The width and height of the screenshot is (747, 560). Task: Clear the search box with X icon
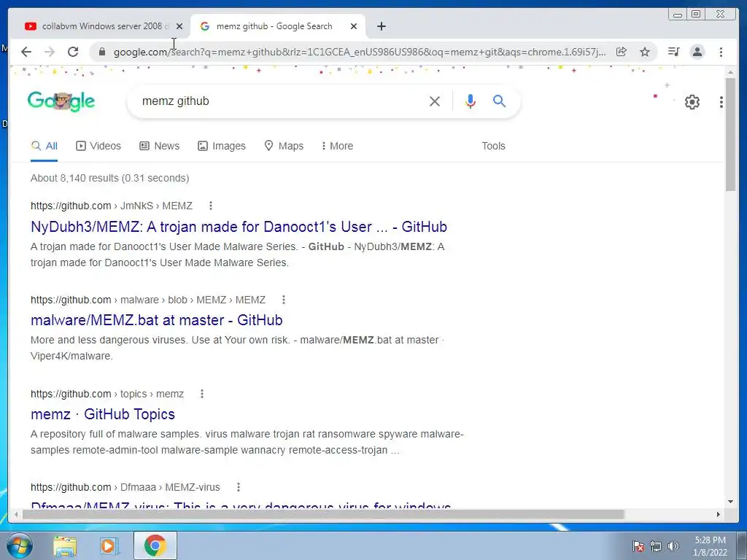point(435,101)
